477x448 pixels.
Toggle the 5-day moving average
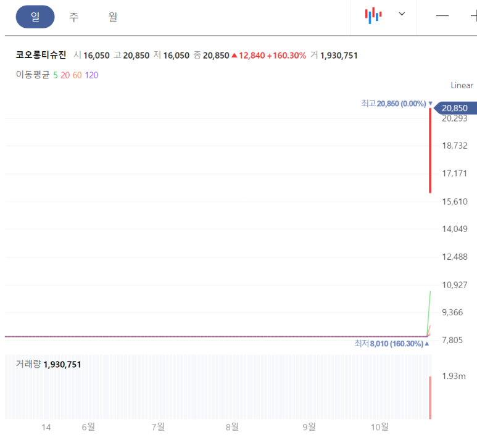56,75
